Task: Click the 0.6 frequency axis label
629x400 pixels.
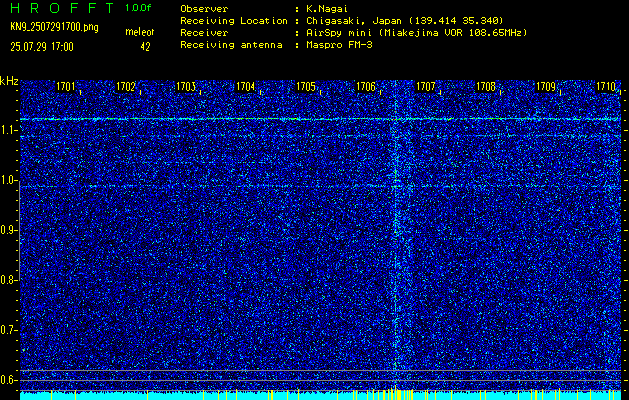Action: click(7, 380)
